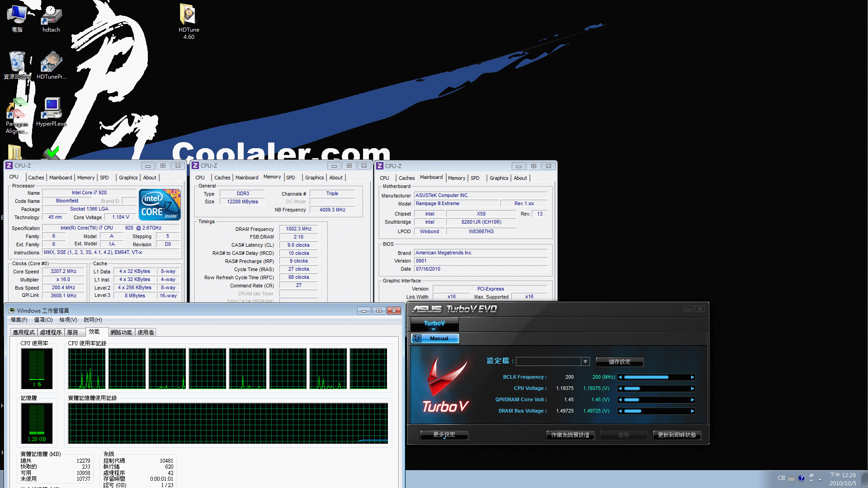Image resolution: width=868 pixels, height=488 pixels.
Task: Click the Z icon of the Mainboard CPU-Z window
Action: click(x=380, y=166)
